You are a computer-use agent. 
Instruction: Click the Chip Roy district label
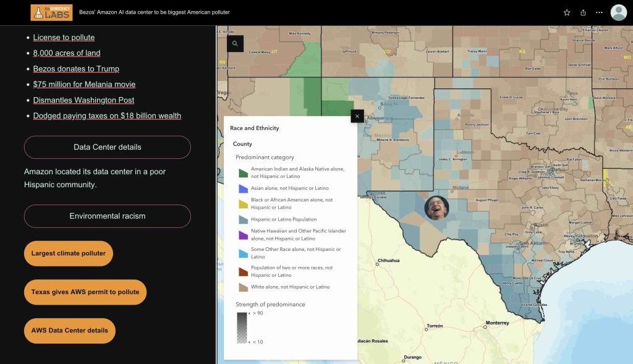(511, 234)
